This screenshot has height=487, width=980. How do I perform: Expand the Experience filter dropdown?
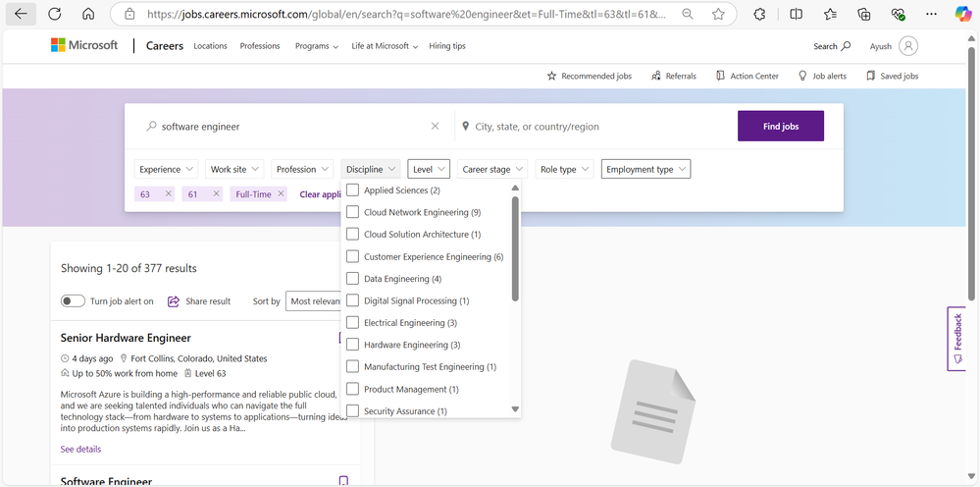(x=166, y=170)
